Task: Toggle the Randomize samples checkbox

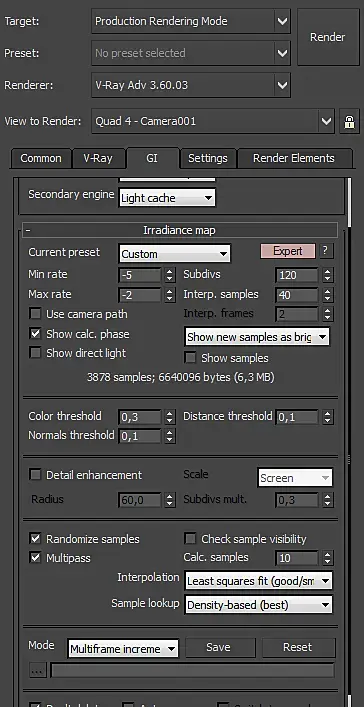Action: pos(35,539)
